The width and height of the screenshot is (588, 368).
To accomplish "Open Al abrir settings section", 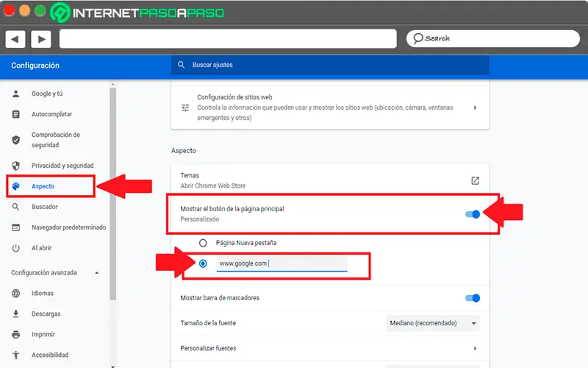I will (x=42, y=248).
